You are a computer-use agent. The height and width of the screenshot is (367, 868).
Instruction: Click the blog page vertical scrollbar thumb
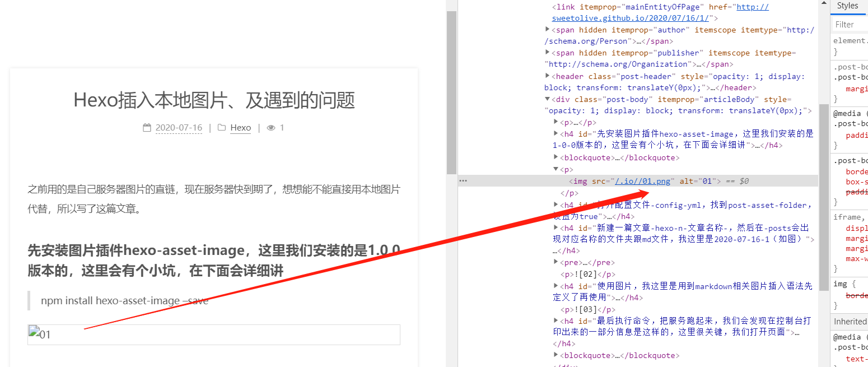coord(451,92)
